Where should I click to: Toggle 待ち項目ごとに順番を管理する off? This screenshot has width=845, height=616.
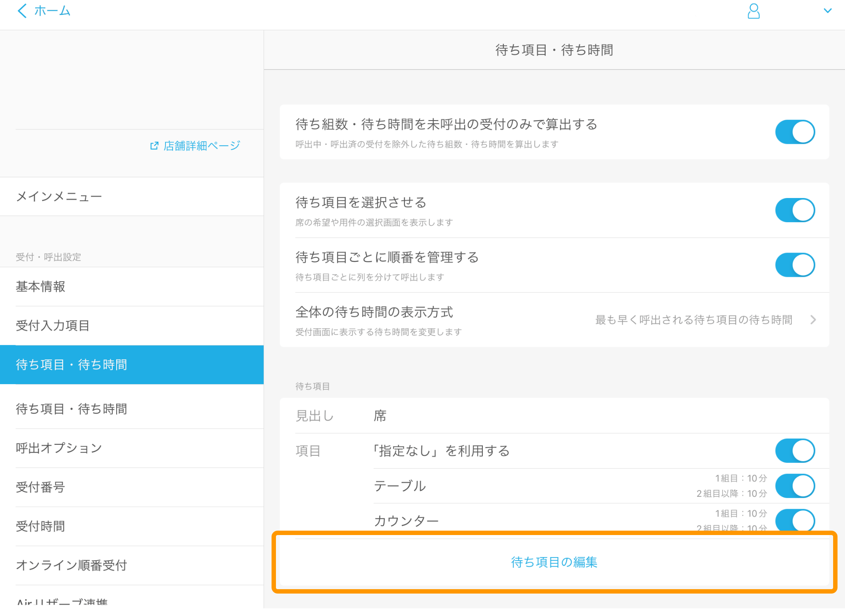(795, 264)
